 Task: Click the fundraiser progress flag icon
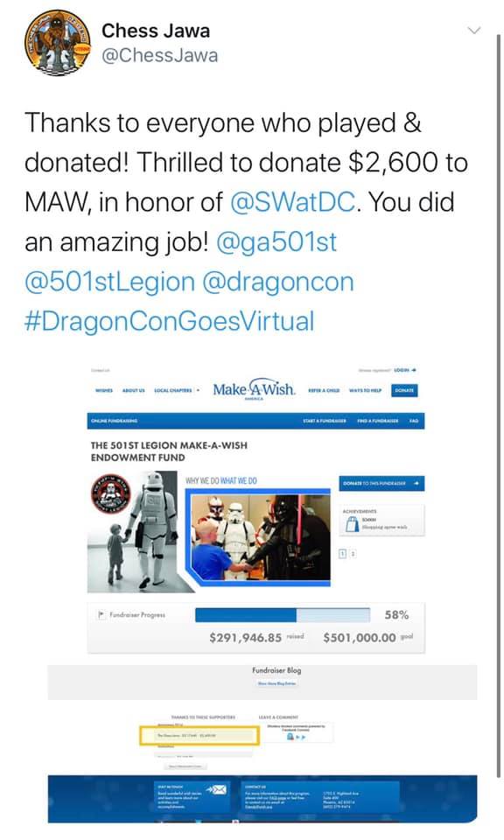(101, 614)
